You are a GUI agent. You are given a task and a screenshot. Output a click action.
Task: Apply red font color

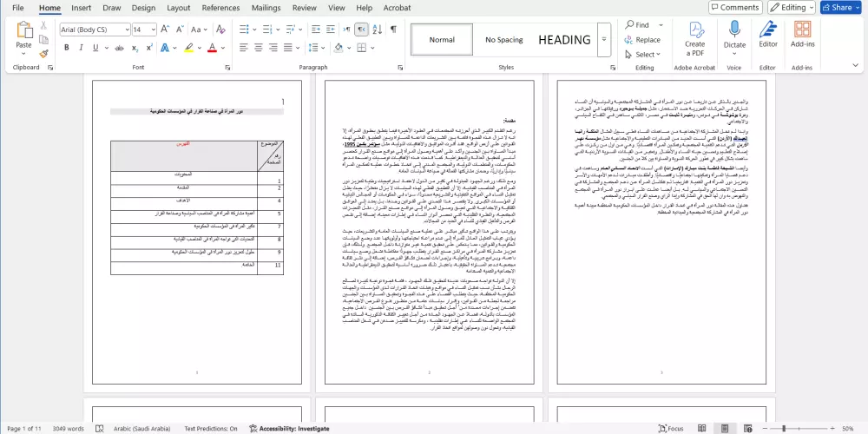pyautogui.click(x=212, y=48)
